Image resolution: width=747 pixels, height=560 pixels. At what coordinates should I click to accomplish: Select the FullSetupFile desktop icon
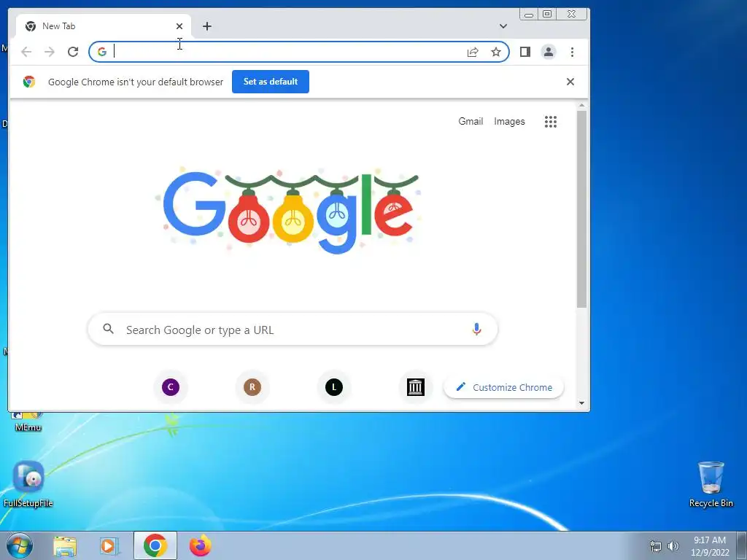tap(28, 484)
